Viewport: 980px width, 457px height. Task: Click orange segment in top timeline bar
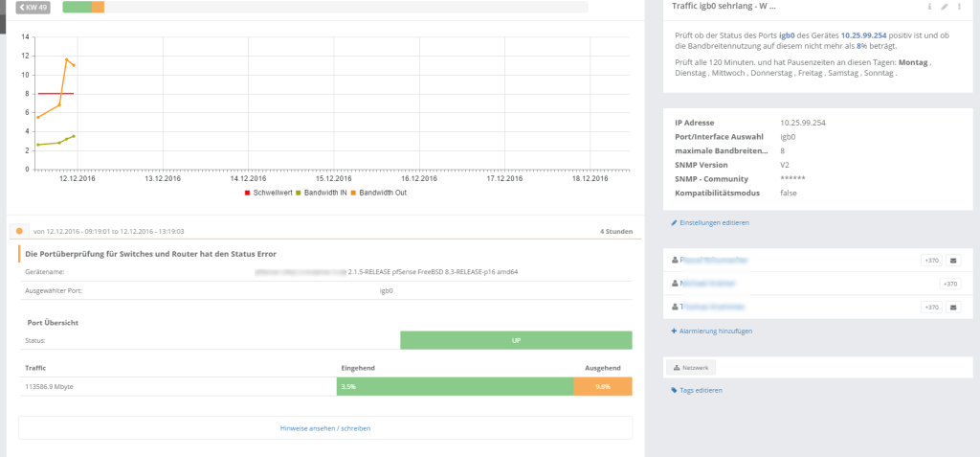99,8
